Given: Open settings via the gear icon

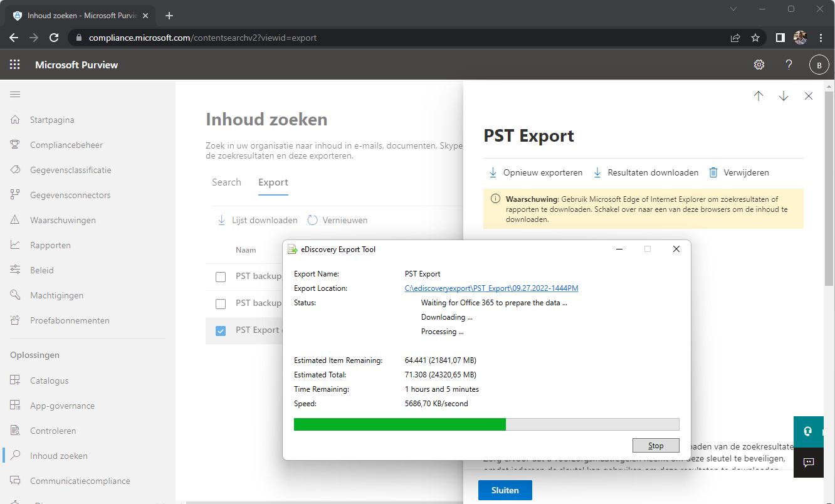Looking at the screenshot, I should pos(759,65).
